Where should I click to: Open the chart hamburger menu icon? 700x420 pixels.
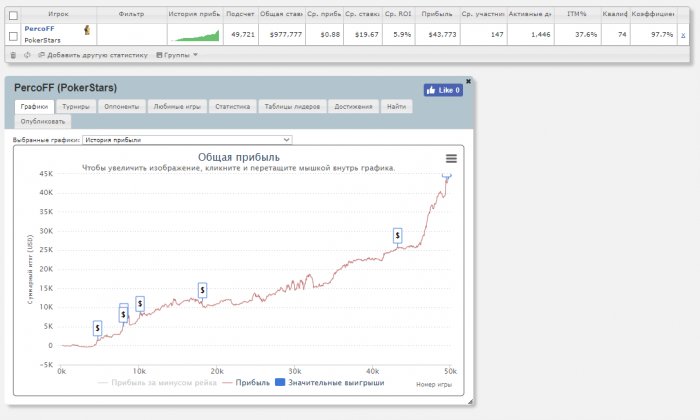451,158
